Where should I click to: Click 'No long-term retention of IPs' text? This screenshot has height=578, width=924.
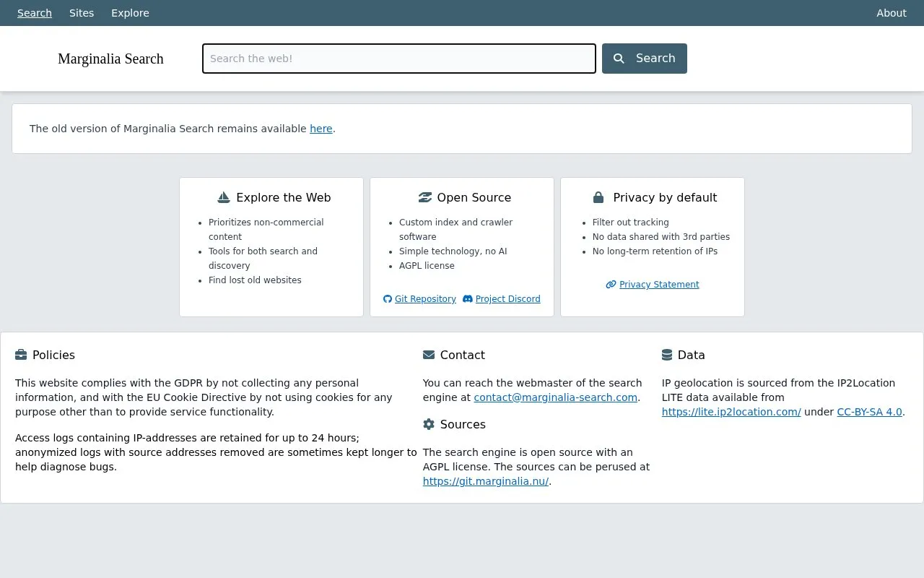click(x=655, y=251)
